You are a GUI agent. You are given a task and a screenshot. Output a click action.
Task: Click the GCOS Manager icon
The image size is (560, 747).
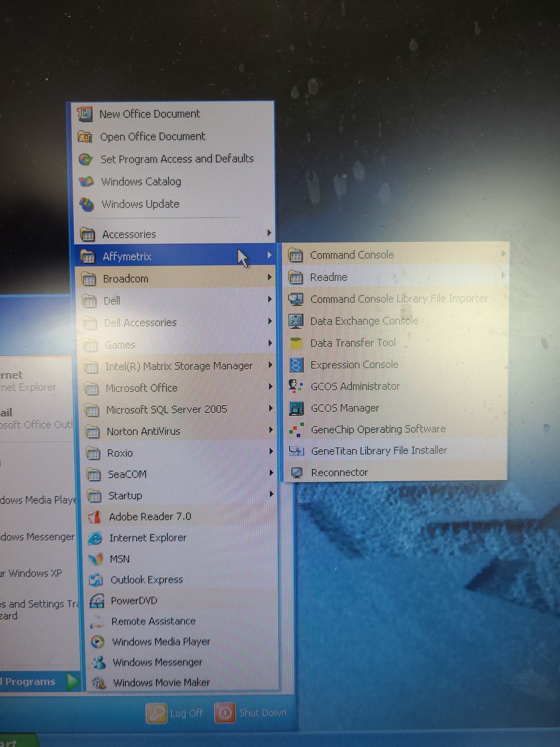click(x=296, y=408)
